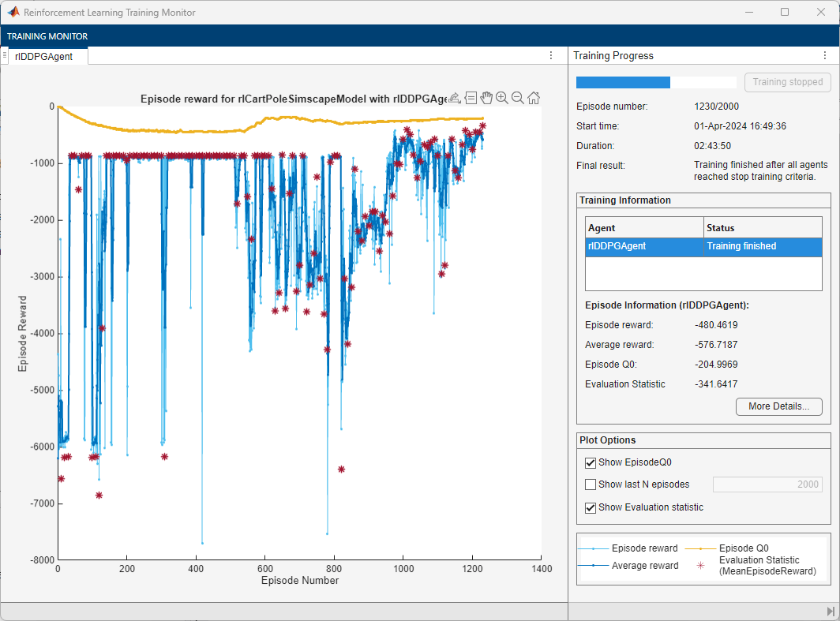Click the collapse arrow in bottom-right status bar
The image size is (840, 621).
click(831, 612)
